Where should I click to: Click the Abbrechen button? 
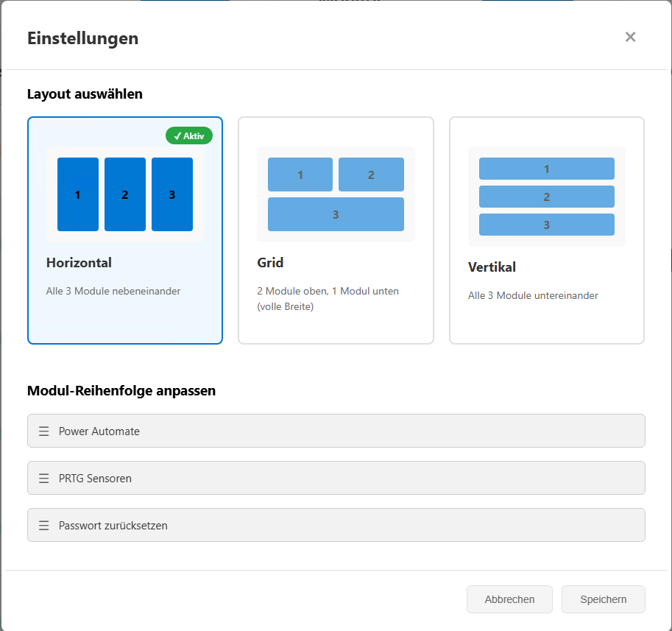point(509,599)
